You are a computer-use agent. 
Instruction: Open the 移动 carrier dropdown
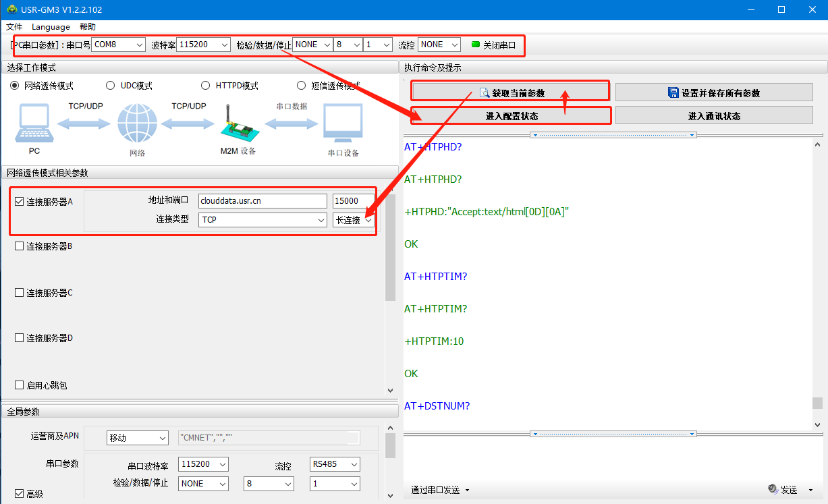coord(138,438)
